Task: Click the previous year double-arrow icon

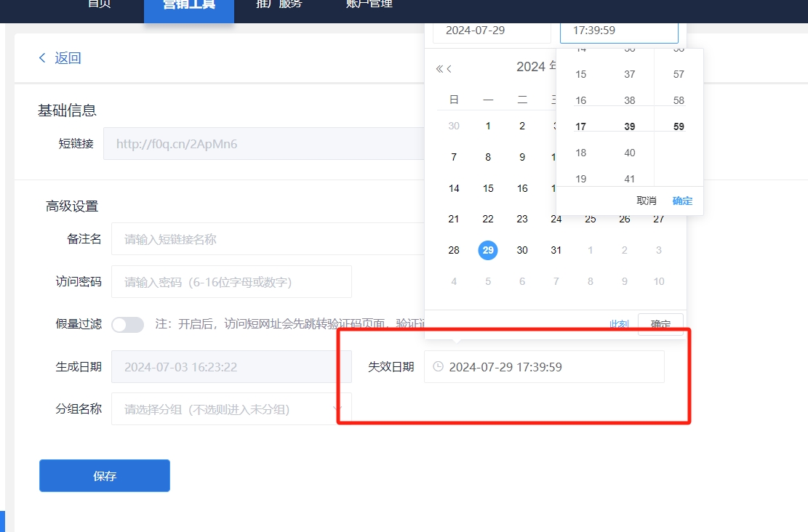Action: 439,69
